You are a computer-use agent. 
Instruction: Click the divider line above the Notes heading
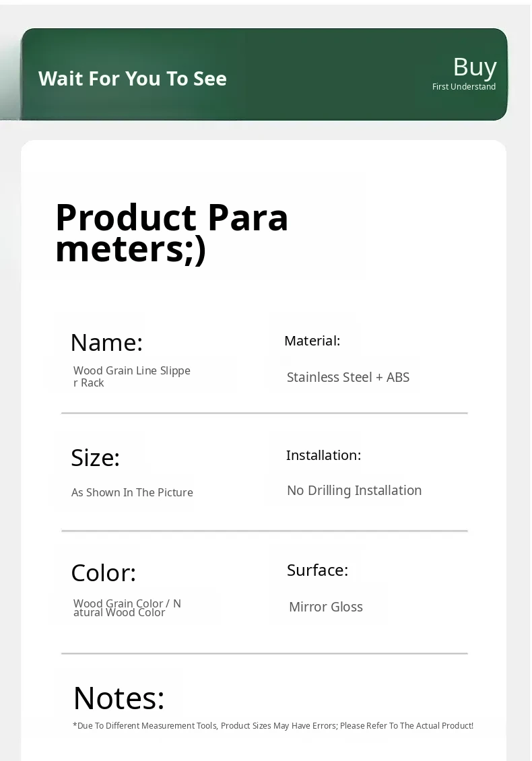click(264, 653)
